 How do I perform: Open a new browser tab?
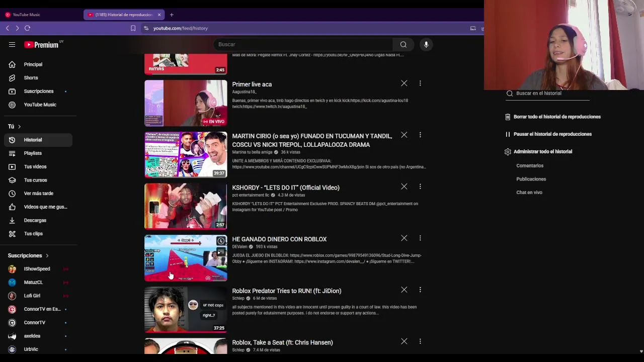[x=172, y=15]
